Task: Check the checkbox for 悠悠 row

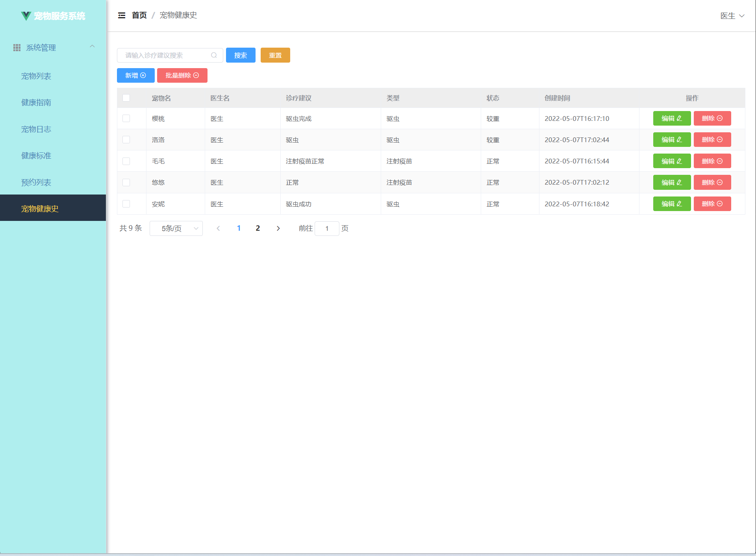Action: [126, 182]
